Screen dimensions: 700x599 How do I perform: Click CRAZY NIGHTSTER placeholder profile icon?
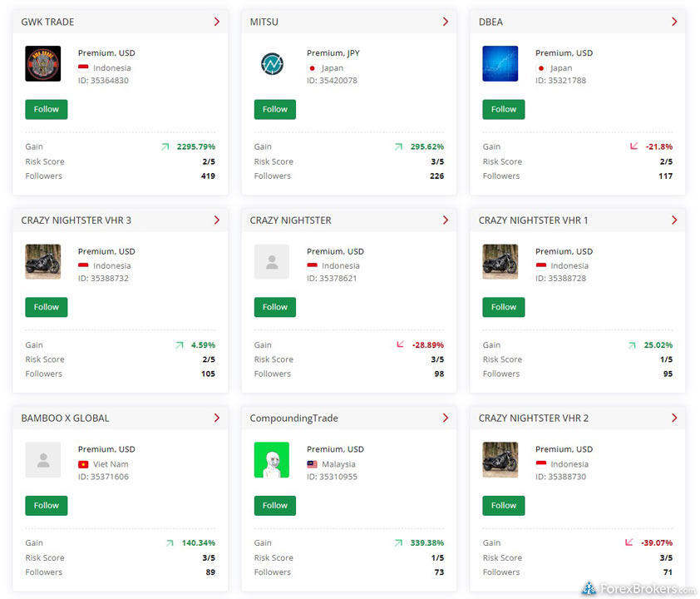click(x=271, y=262)
